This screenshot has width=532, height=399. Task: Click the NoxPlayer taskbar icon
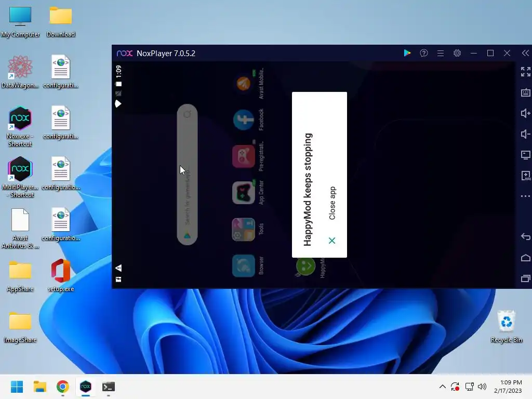[86, 387]
